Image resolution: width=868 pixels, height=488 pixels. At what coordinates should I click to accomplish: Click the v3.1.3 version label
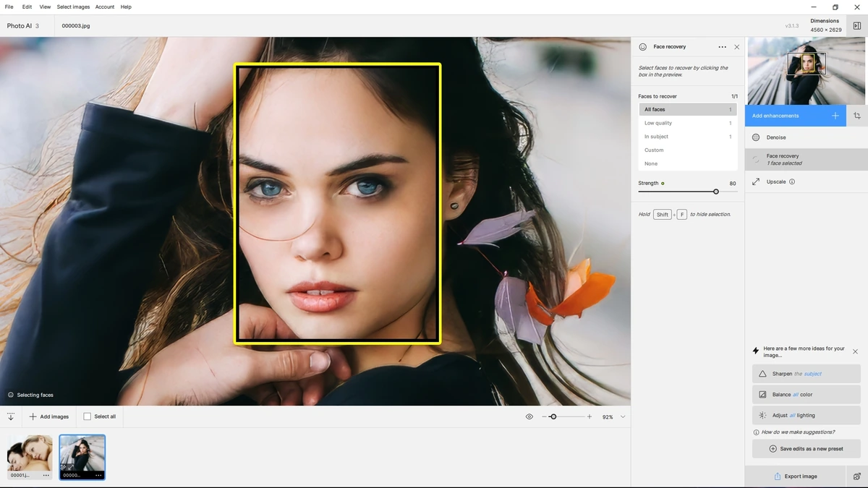(x=792, y=26)
